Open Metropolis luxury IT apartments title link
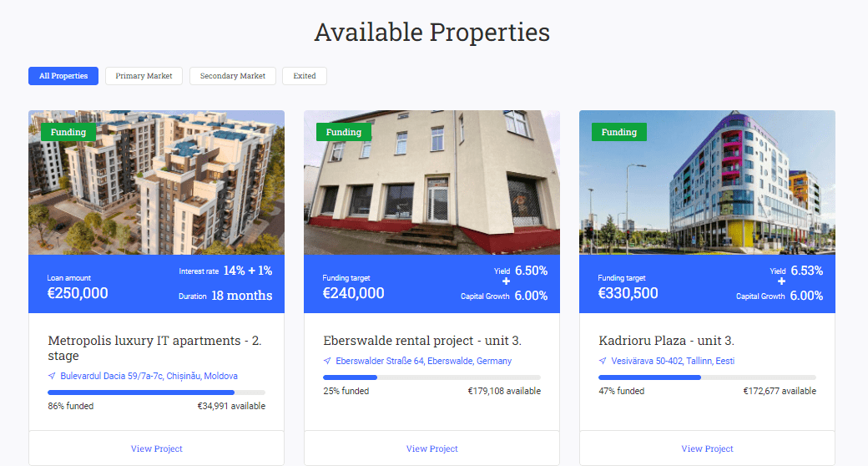 [154, 348]
